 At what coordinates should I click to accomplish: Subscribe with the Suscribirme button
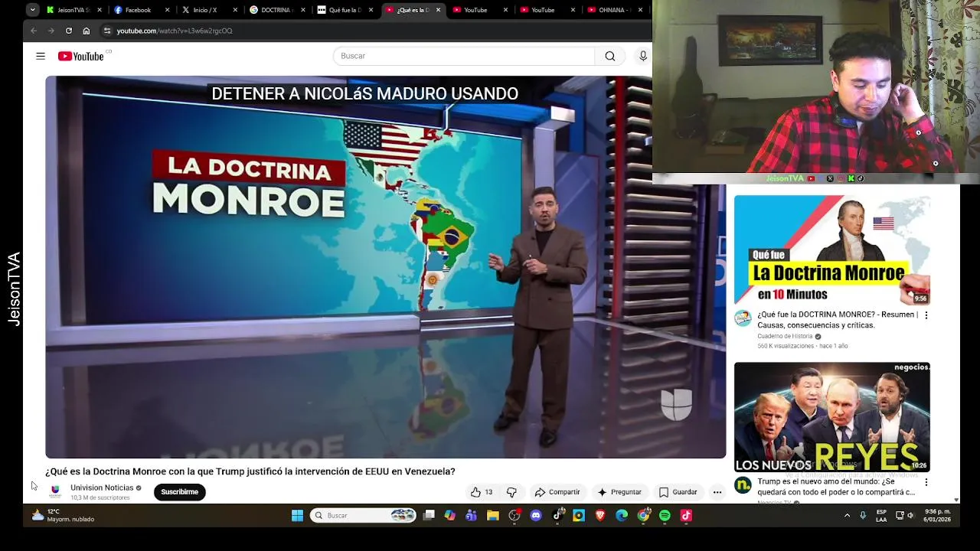click(x=180, y=492)
